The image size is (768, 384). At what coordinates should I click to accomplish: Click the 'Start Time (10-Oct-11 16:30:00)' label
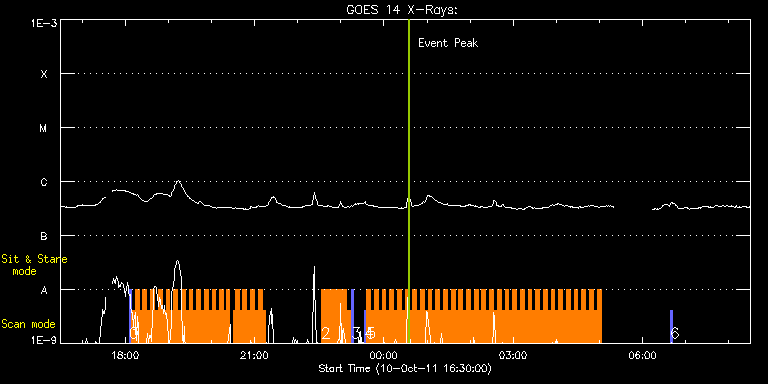[x=405, y=368]
